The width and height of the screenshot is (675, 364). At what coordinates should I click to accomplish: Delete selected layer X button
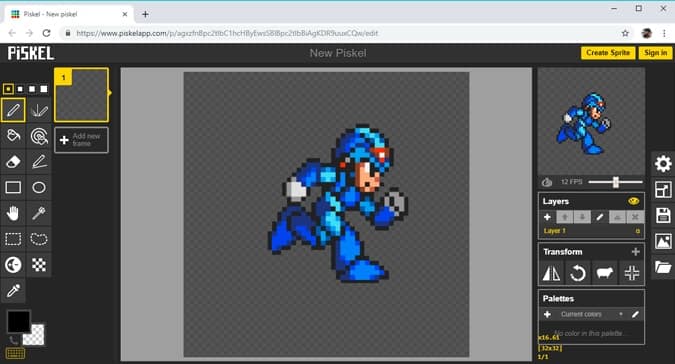[635, 217]
